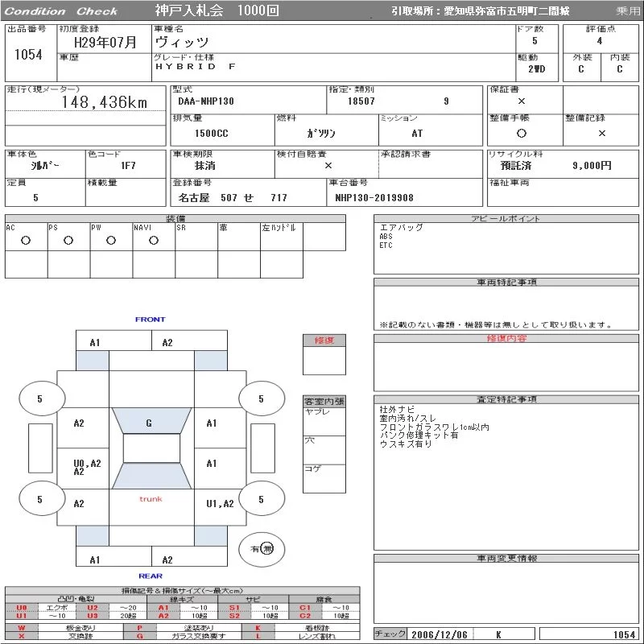Click the red U3 legend cell

93,616
